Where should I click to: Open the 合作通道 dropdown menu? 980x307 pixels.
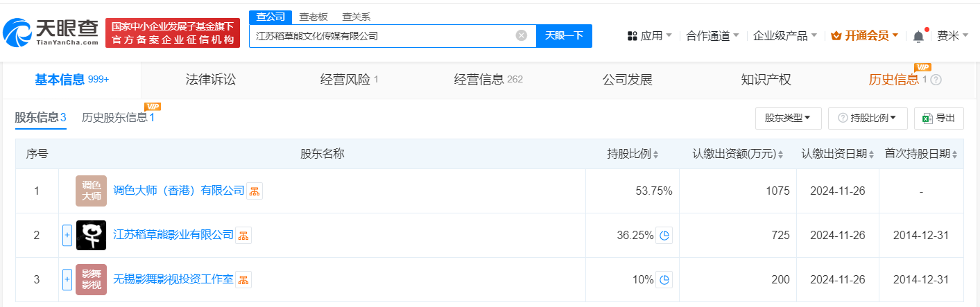(712, 36)
